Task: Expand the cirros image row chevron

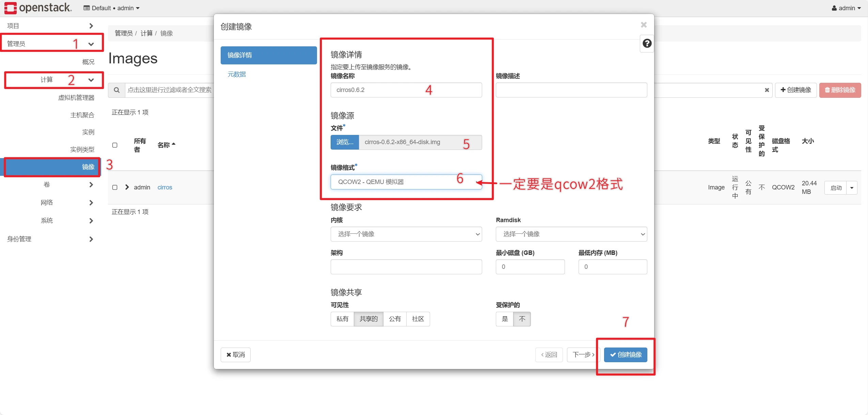Action: [x=127, y=187]
